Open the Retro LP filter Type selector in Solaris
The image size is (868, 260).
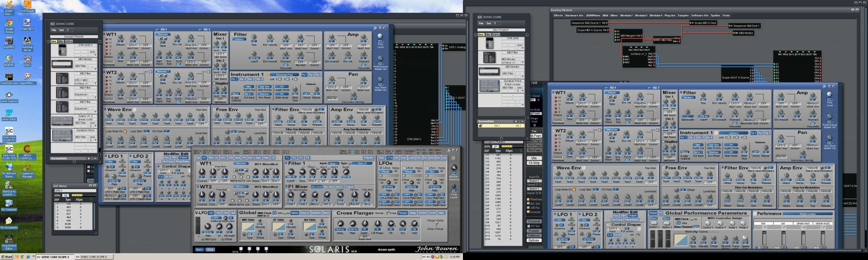point(362,164)
